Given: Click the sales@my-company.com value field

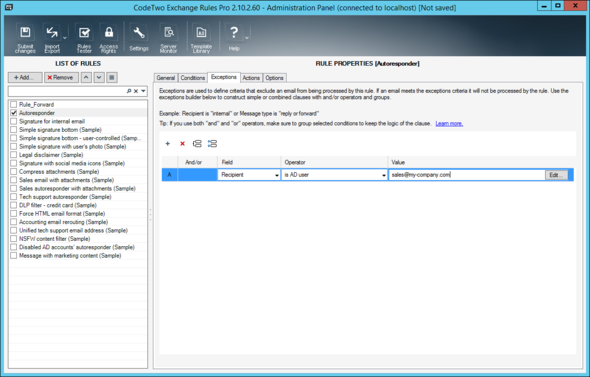Looking at the screenshot, I should click(467, 175).
